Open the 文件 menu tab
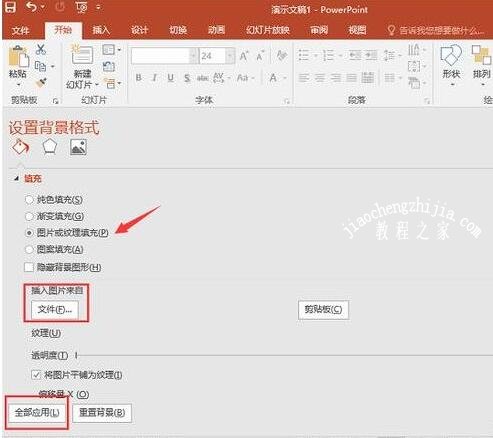493x438 pixels. tap(20, 31)
